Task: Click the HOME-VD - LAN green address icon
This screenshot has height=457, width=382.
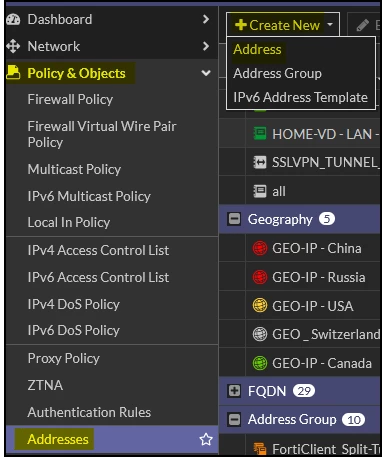Action: click(260, 134)
